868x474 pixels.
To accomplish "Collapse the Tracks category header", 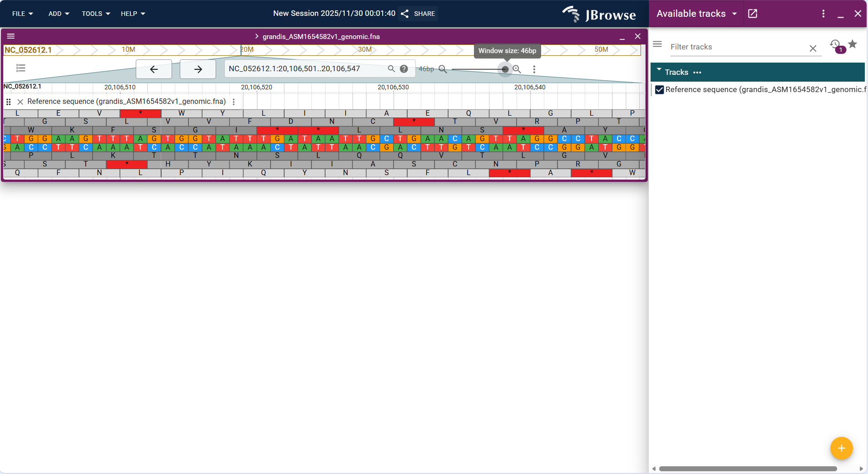I will tap(659, 71).
